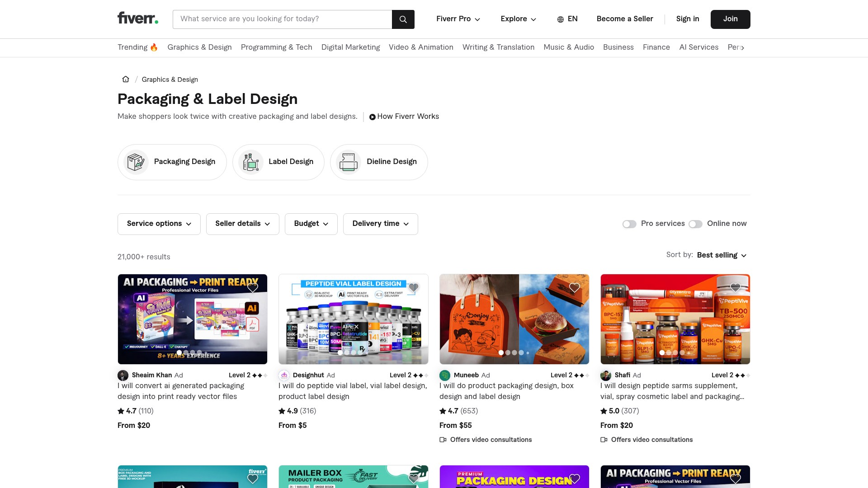Click the third carousel dot on Muneeb's gig
Viewport: 868px width, 488px height.
(514, 352)
